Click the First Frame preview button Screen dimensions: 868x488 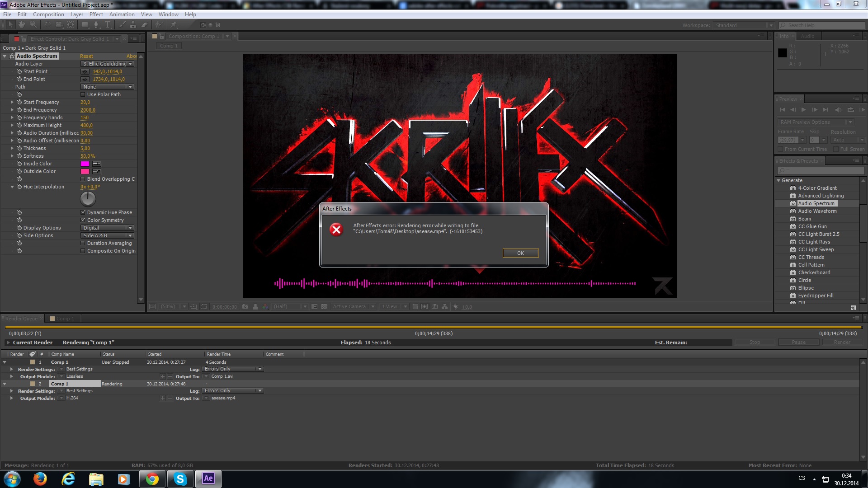click(782, 110)
